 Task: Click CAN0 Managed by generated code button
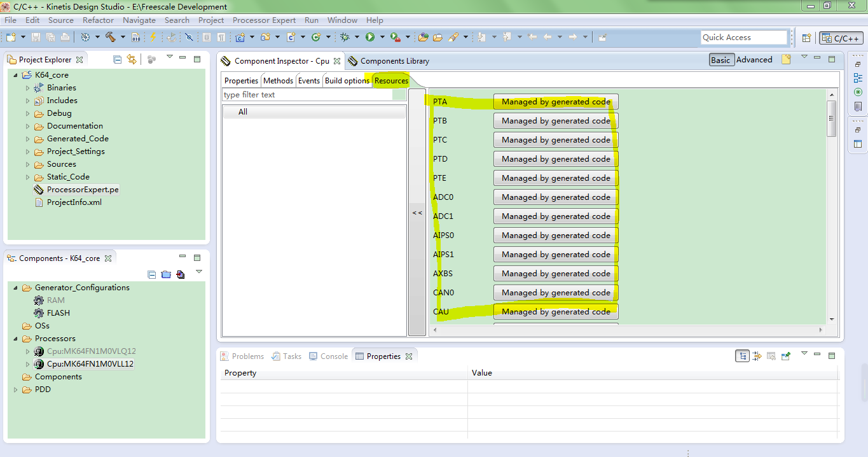(x=556, y=293)
